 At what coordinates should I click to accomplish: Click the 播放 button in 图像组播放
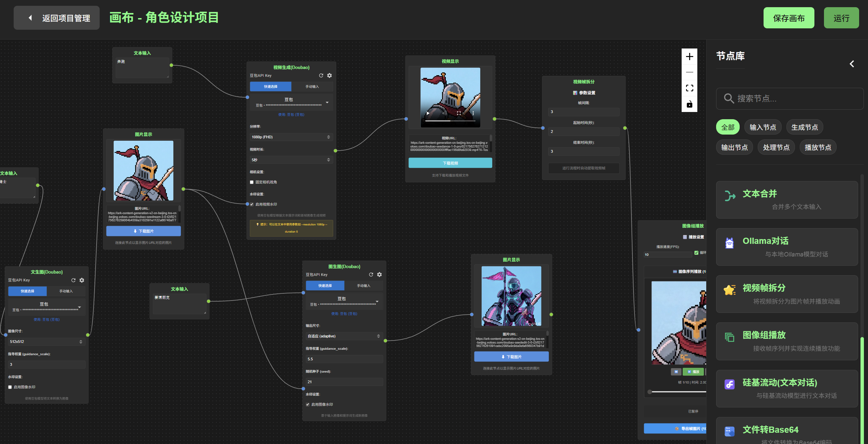[693, 372]
